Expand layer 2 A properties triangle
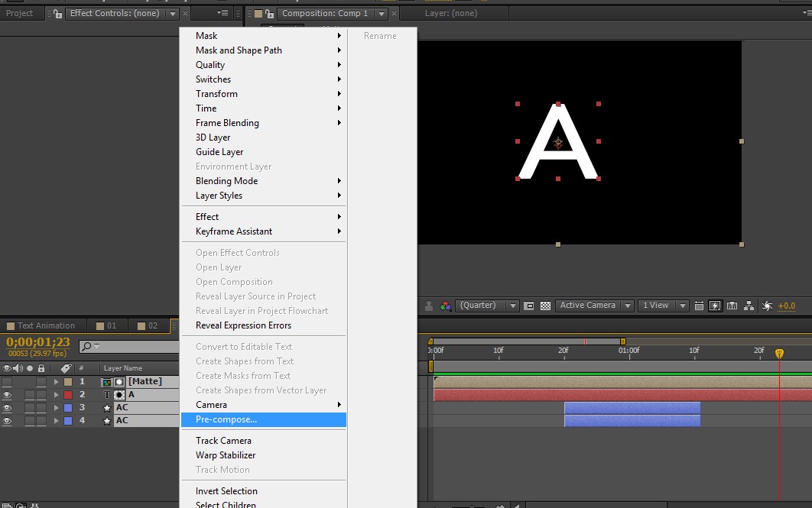Screen dimensions: 812x508 tap(56, 395)
